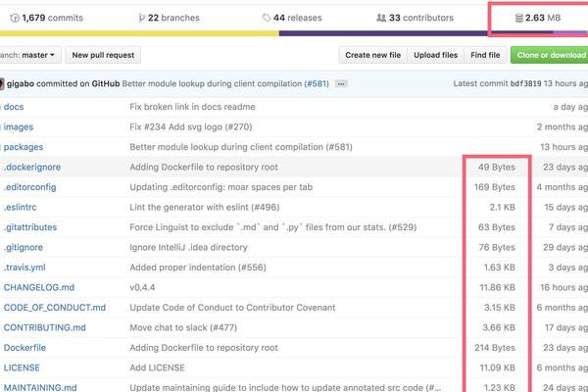Click the releases tag icon

(x=267, y=18)
